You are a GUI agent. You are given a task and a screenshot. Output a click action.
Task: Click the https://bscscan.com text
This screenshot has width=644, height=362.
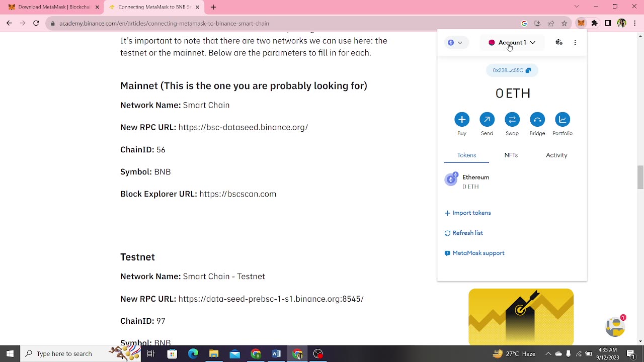[x=237, y=194]
